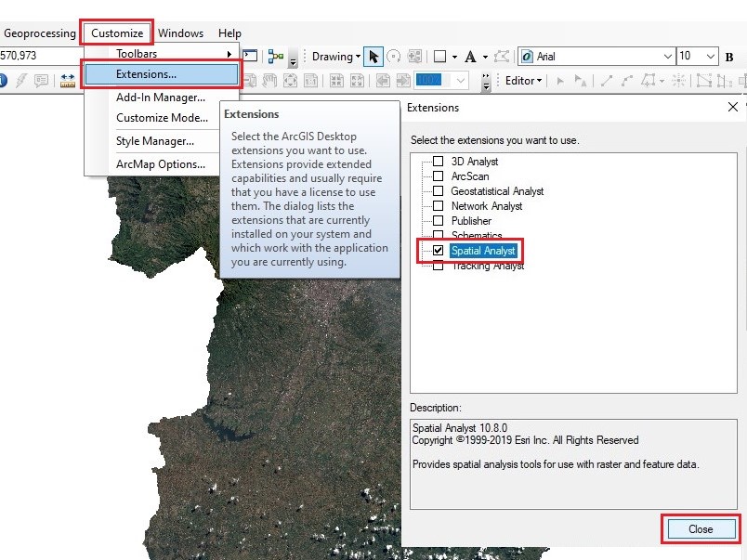The height and width of the screenshot is (560, 747).
Task: Uncheck the Spatial Analyst checkbox
Action: (x=438, y=250)
